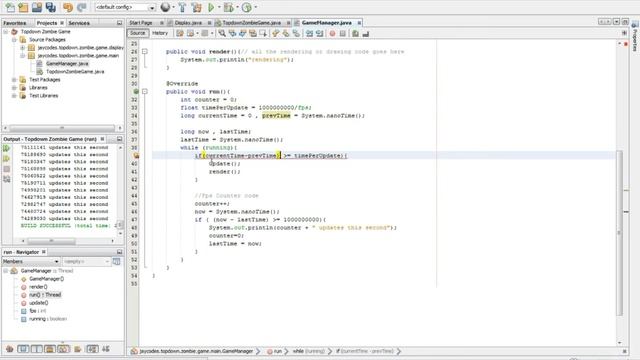The width and height of the screenshot is (640, 360).
Task: Open dropdown arrow beside Profile Project
Action: (256, 7)
